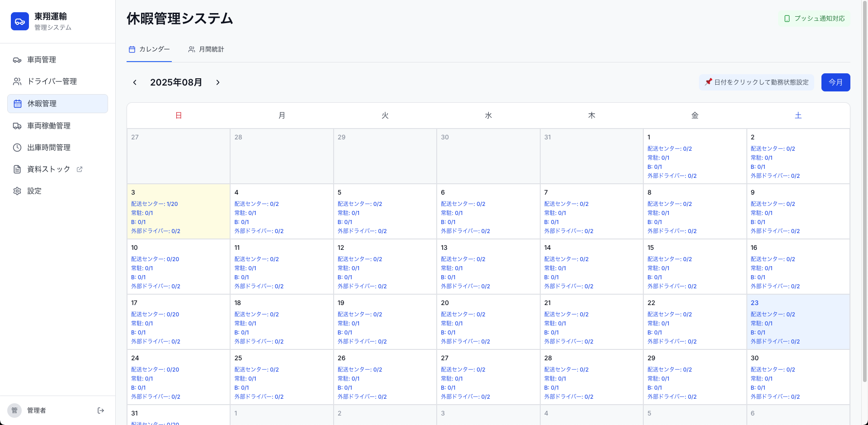This screenshot has height=425, width=868.
Task: Click the 休暇管理 calendar icon in sidebar
Action: 18,104
